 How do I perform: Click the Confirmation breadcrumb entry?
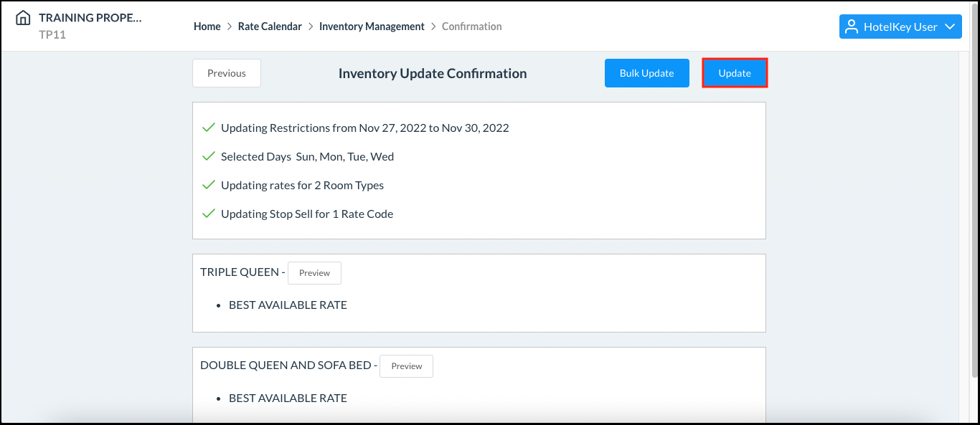[x=471, y=26]
